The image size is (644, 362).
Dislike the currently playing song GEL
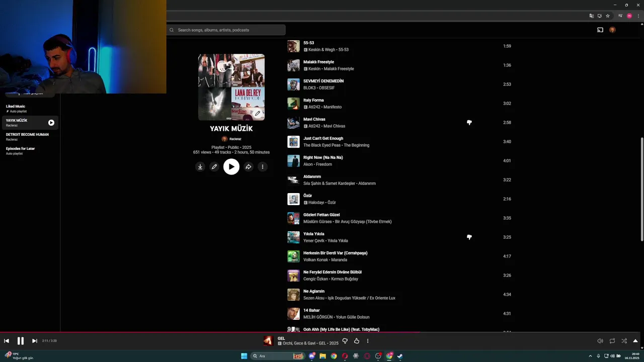(345, 341)
